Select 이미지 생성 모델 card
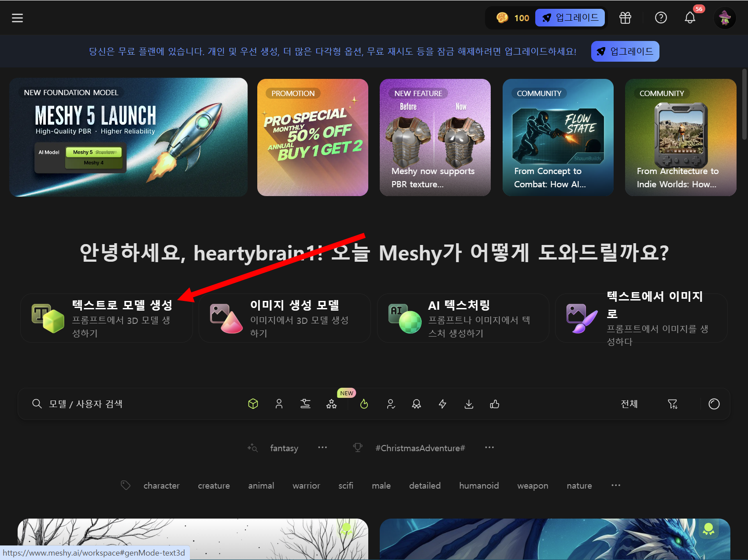 (x=285, y=318)
